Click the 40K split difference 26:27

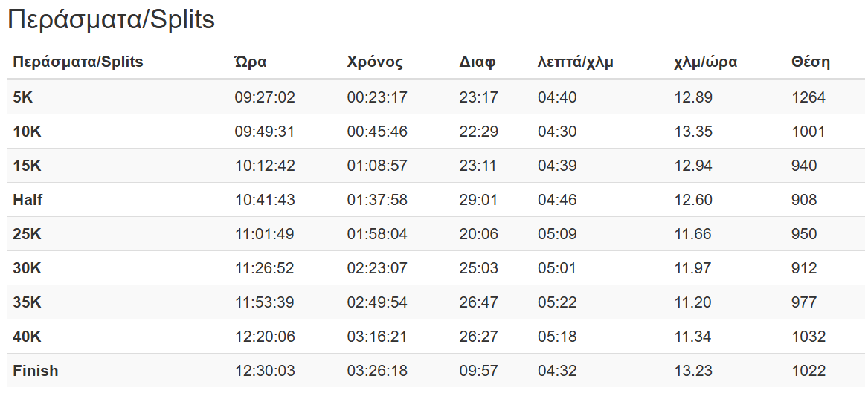[478, 337]
